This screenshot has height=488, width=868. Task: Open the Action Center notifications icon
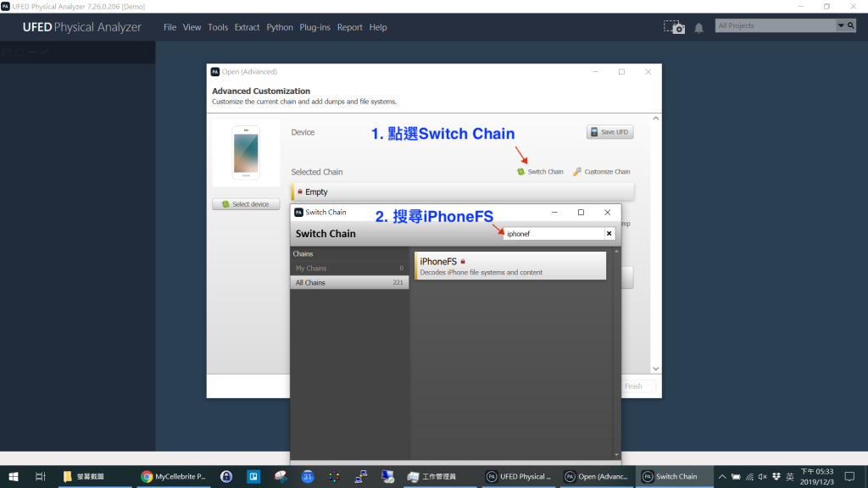849,476
